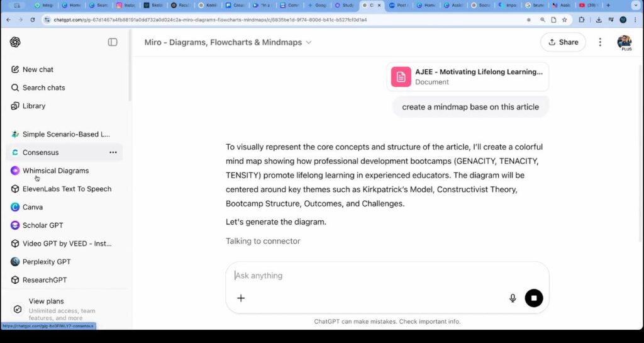The width and height of the screenshot is (644, 343).
Task: Open the Chrome three-dot menu
Action: (635, 20)
